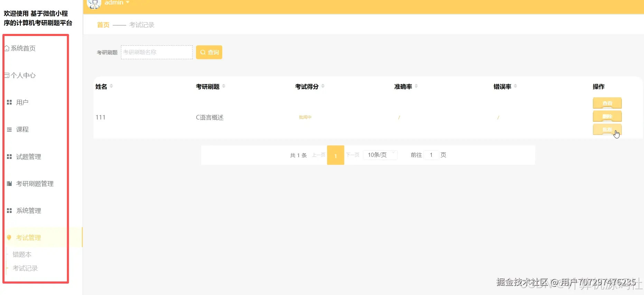644x295 pixels.
Task: Click the 上一页 pagination button
Action: 319,155
